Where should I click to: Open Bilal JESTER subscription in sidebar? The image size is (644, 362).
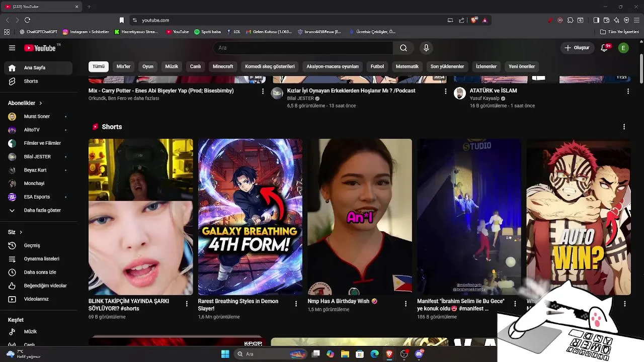click(x=38, y=156)
